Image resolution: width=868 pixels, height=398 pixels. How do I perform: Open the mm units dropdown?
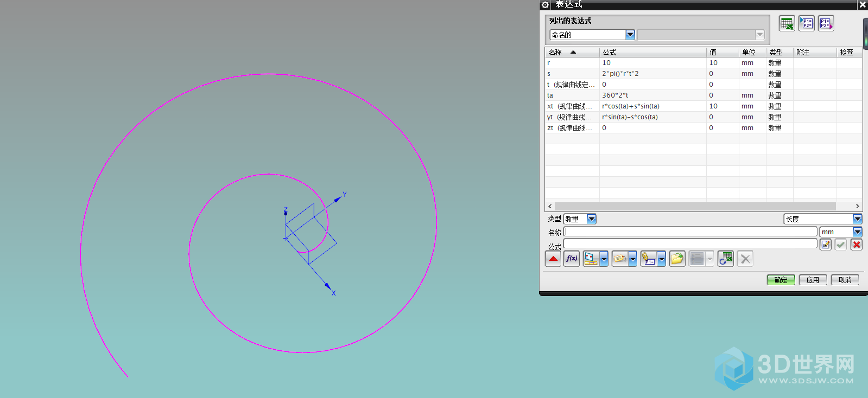point(858,232)
